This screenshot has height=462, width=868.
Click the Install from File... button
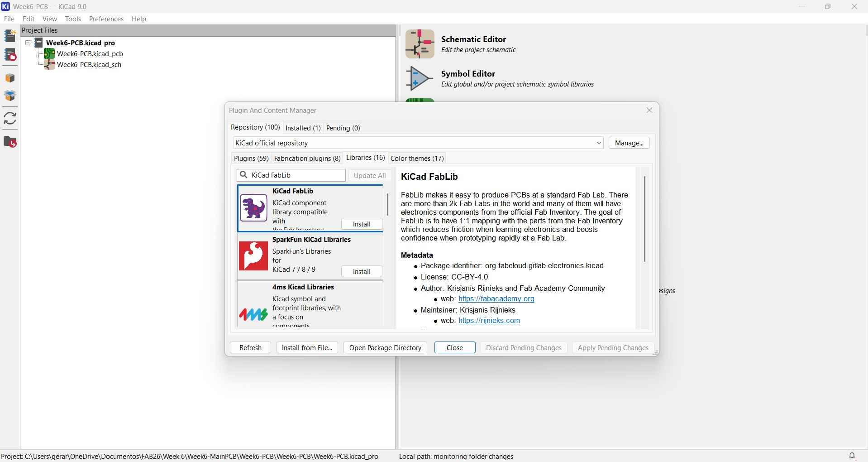307,348
